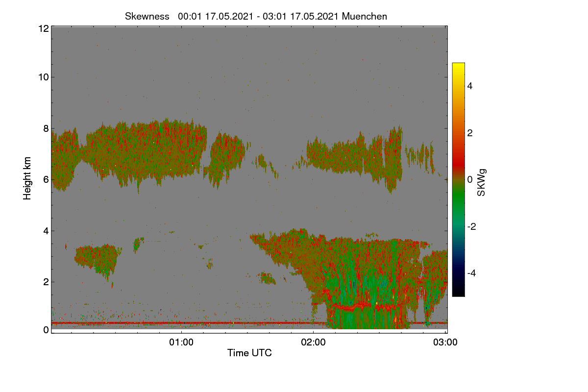
Task: Pick the green region of the colorbar
Action: [x=458, y=206]
